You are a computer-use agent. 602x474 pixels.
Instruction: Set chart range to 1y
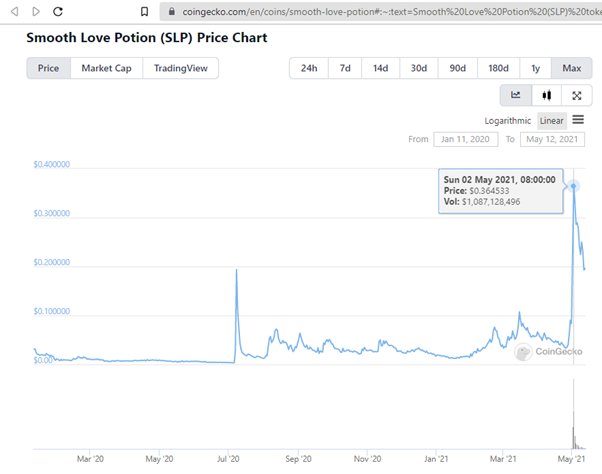click(536, 68)
